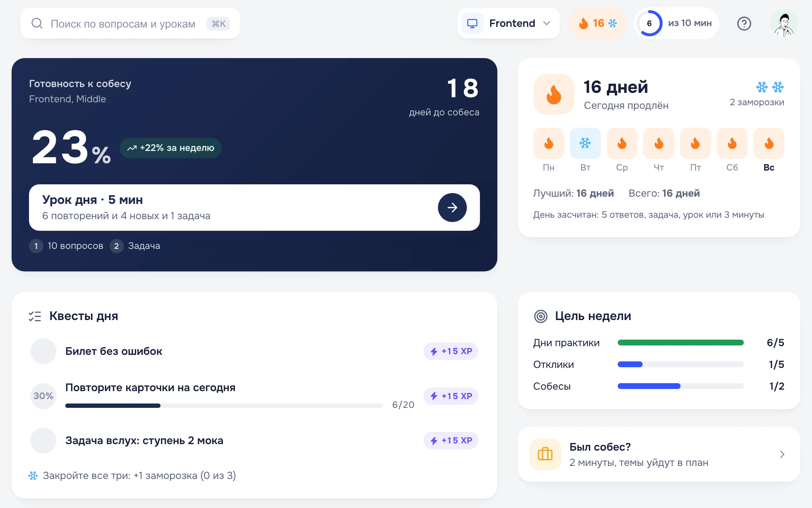Start the lesson of the day arrow button
The height and width of the screenshot is (508, 812).
click(452, 208)
